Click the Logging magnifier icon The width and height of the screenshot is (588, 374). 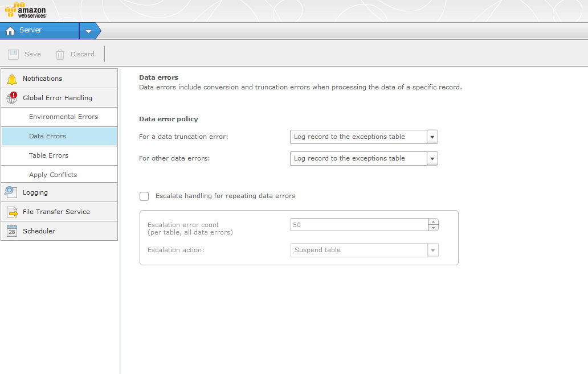click(x=11, y=192)
